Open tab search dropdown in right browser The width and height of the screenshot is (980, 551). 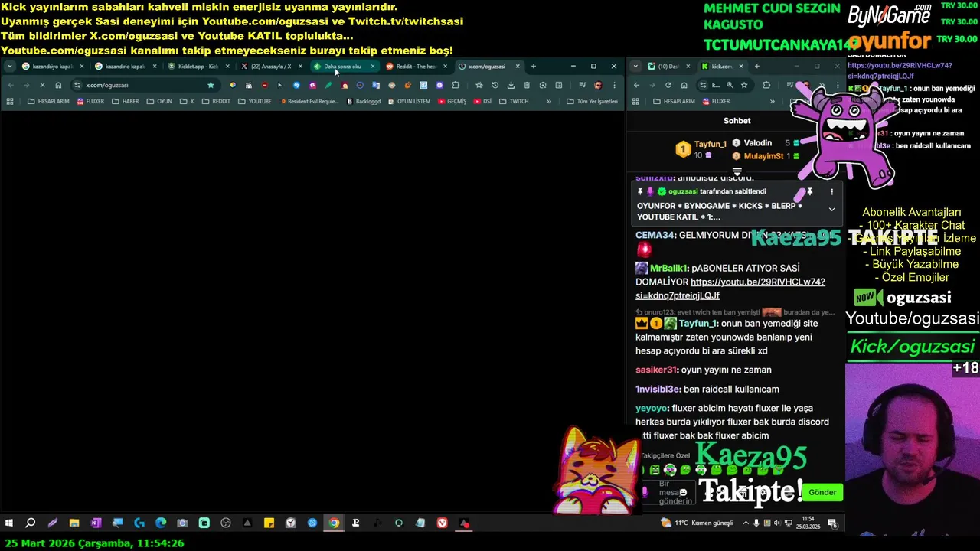pos(635,66)
